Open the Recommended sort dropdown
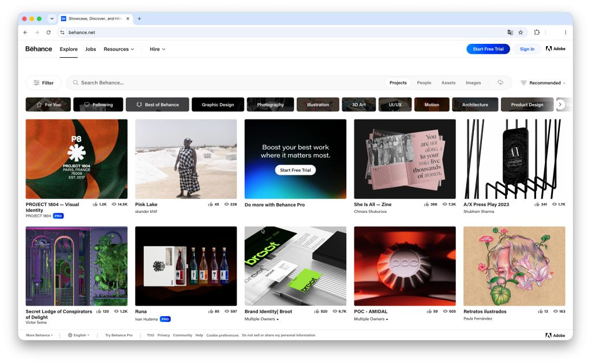 tap(543, 83)
